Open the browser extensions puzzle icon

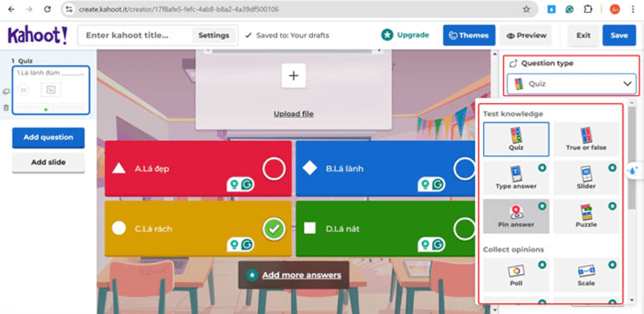point(588,9)
